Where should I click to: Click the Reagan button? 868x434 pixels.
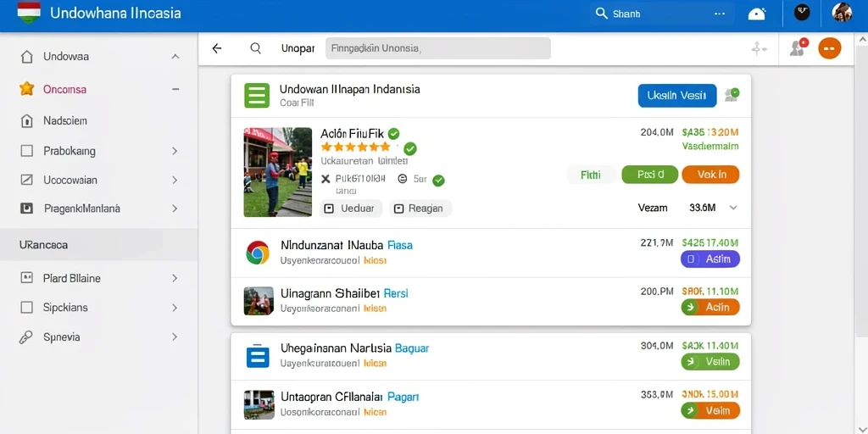(420, 209)
